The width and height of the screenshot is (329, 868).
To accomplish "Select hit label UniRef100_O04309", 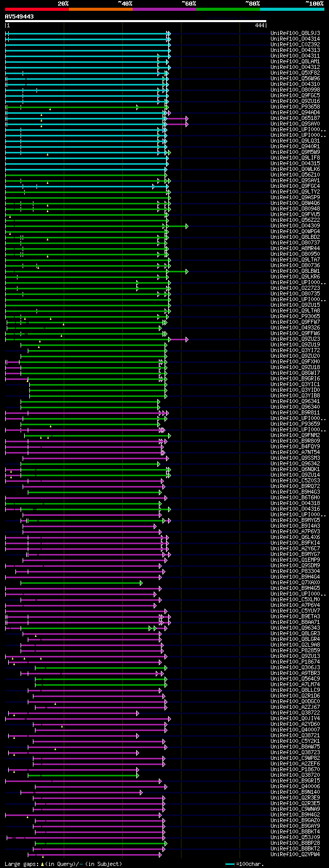I will tap(295, 226).
